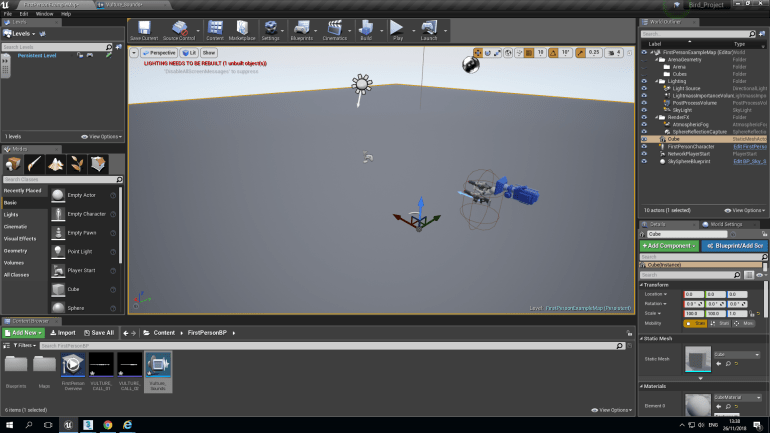Viewport: 770px width, 433px height.
Task: Select the Lights category in Modes
Action: 11,215
